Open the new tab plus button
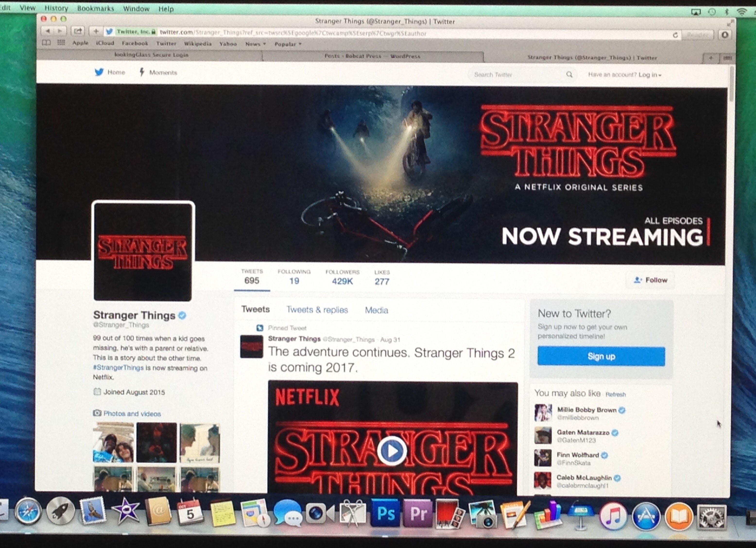The width and height of the screenshot is (756, 548). (711, 58)
